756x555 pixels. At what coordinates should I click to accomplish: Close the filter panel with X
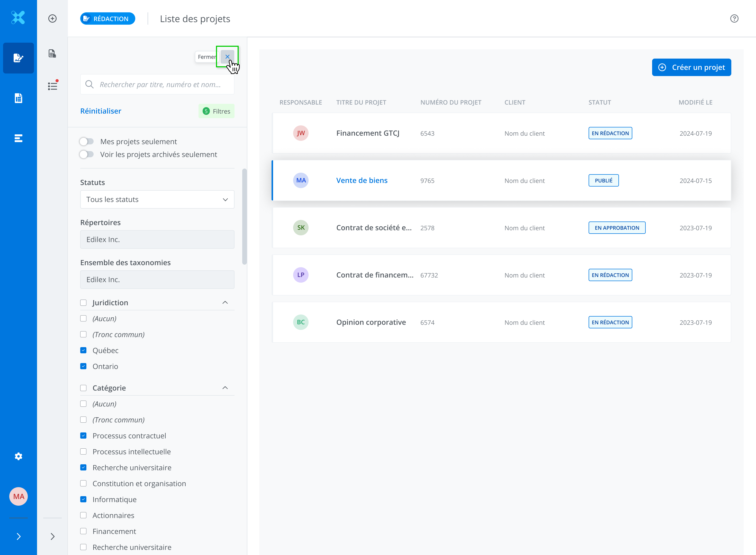click(x=228, y=57)
